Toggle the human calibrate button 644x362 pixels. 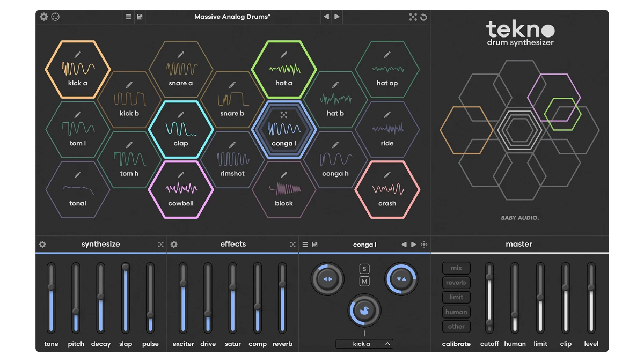(x=456, y=312)
